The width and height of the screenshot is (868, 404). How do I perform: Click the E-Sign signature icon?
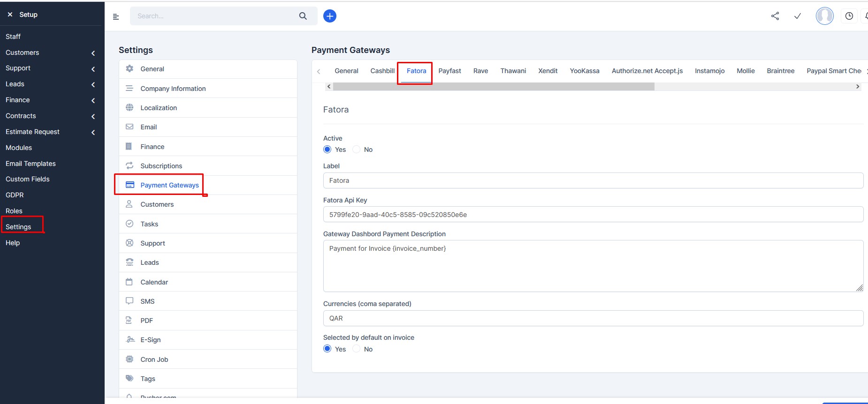[130, 339]
